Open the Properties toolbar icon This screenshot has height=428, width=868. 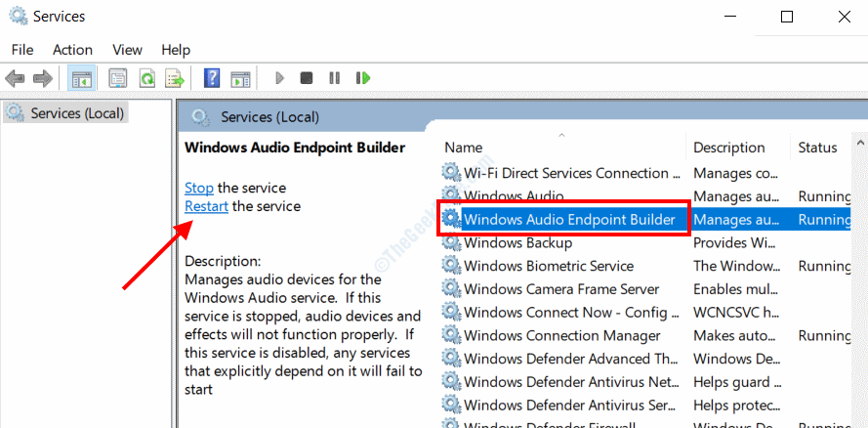tap(117, 78)
